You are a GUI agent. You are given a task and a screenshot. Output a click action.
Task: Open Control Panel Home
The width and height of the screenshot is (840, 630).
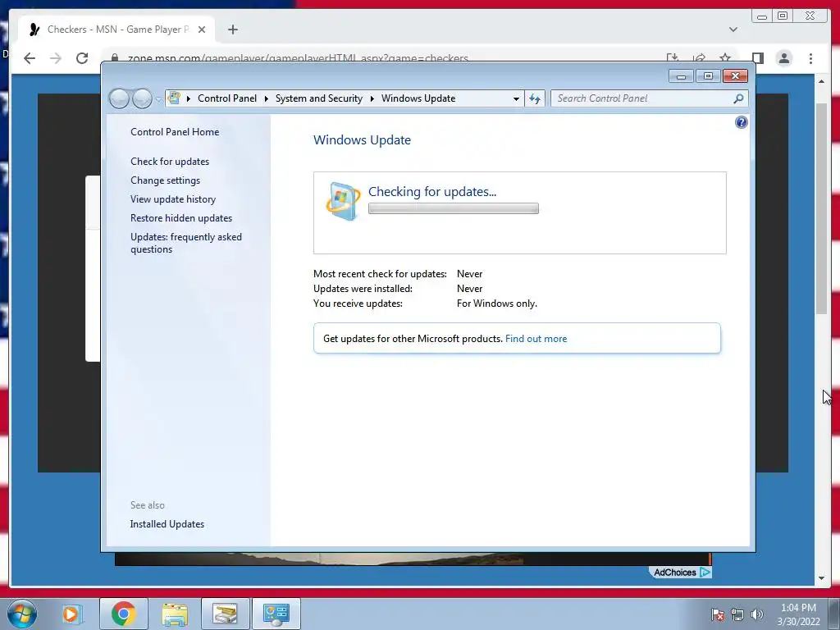(x=175, y=132)
